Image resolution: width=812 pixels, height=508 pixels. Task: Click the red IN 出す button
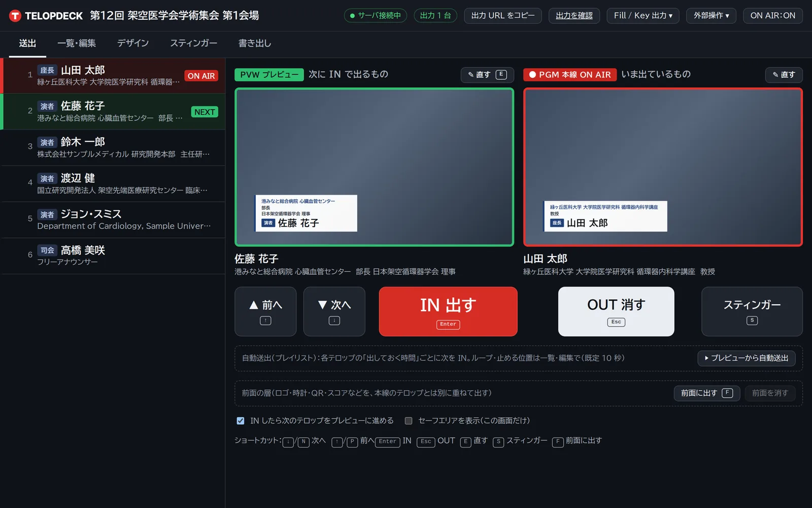[x=448, y=311]
